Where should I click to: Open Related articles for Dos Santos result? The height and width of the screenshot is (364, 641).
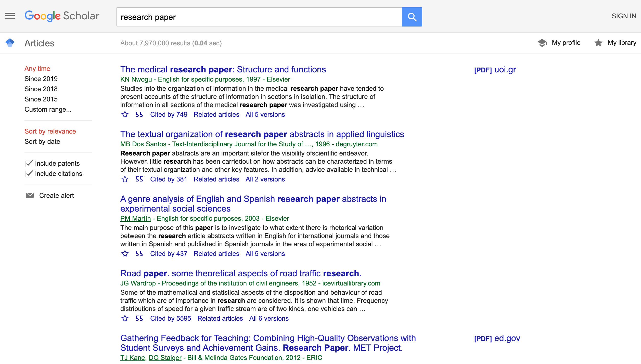216,179
